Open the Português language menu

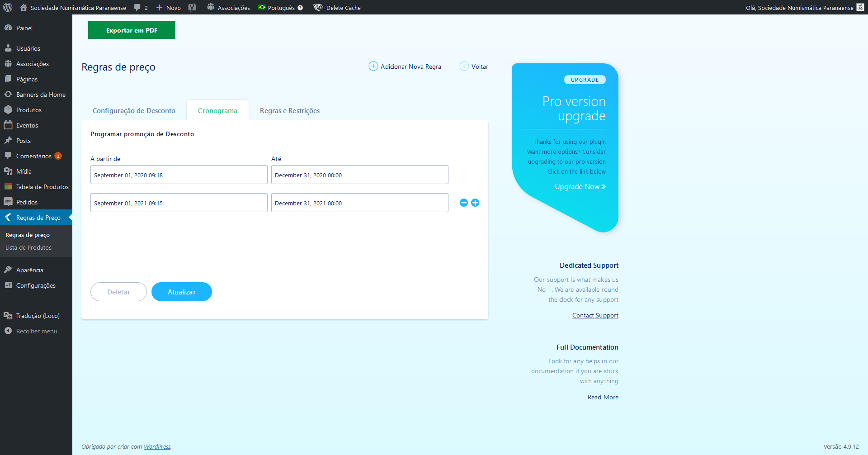click(x=281, y=8)
